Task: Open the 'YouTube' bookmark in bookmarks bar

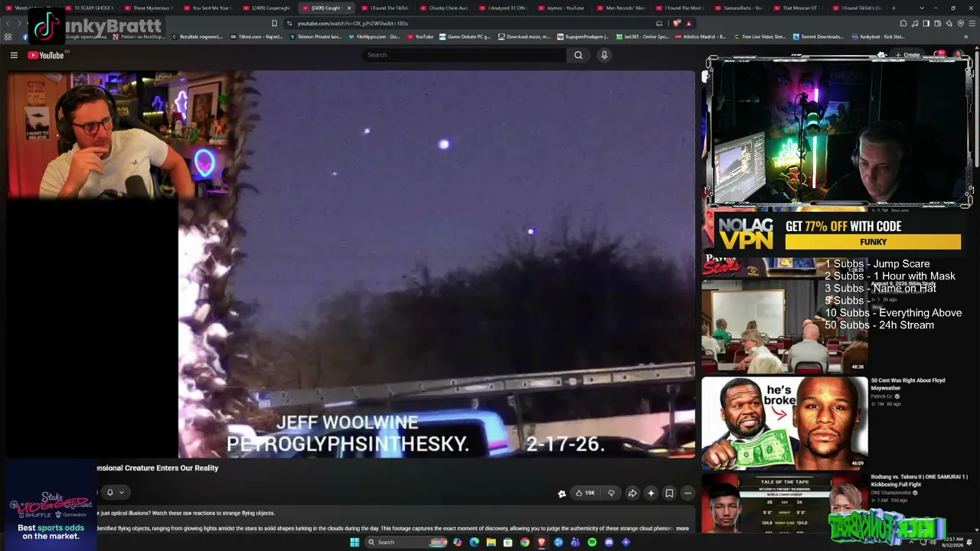Action: (420, 37)
